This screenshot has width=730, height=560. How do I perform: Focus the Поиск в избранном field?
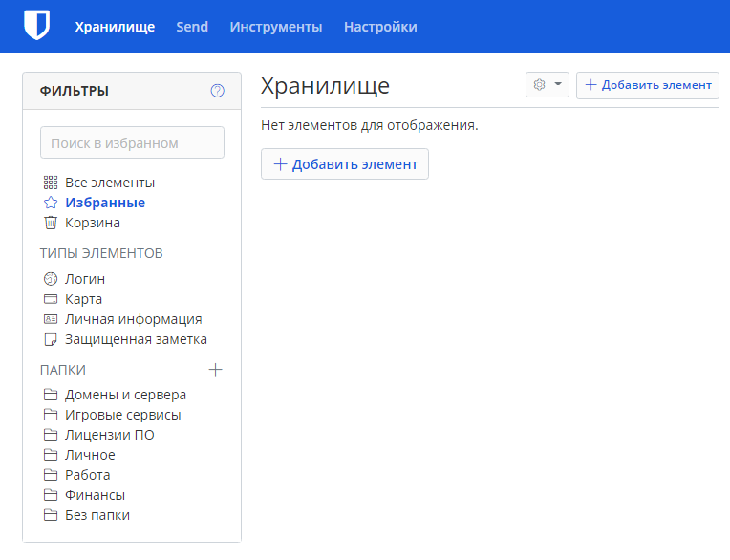click(132, 142)
